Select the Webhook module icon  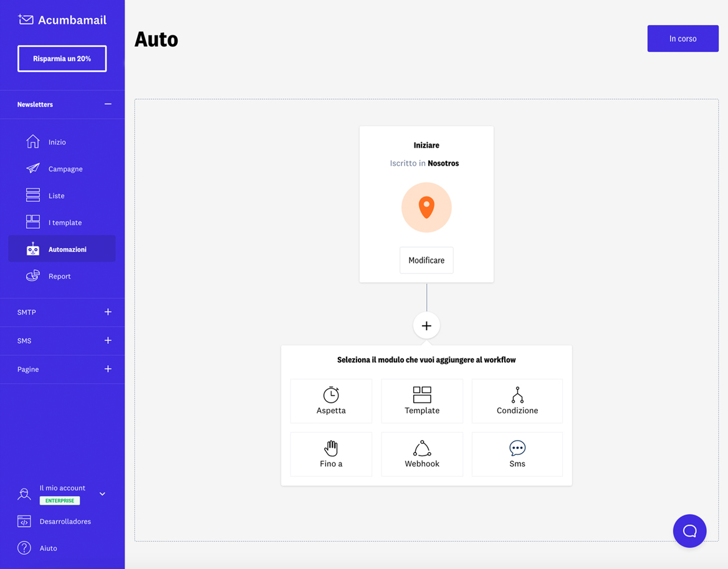pyautogui.click(x=422, y=447)
